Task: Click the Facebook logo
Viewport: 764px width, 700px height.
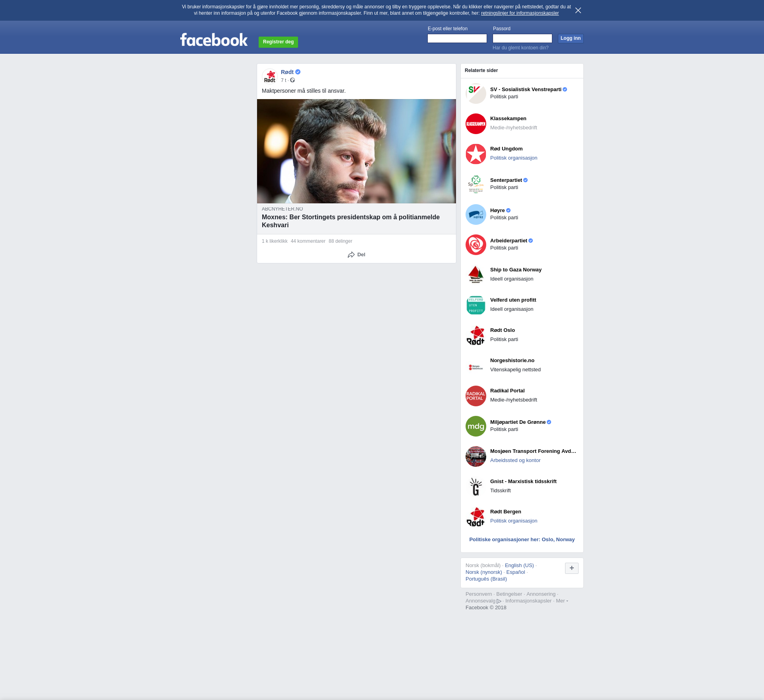Action: [214, 40]
